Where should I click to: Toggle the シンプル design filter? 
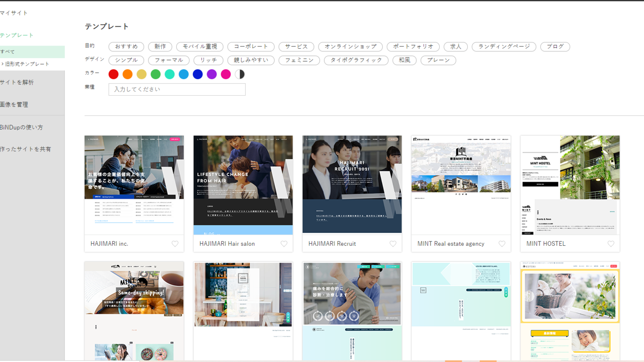coord(126,60)
